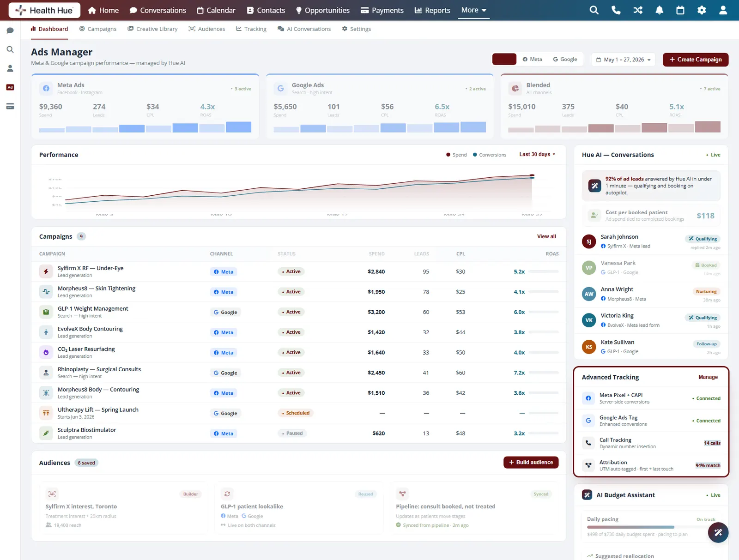This screenshot has width=739, height=560.
Task: Select the Ad icon in left sidebar
Action: pos(10,87)
